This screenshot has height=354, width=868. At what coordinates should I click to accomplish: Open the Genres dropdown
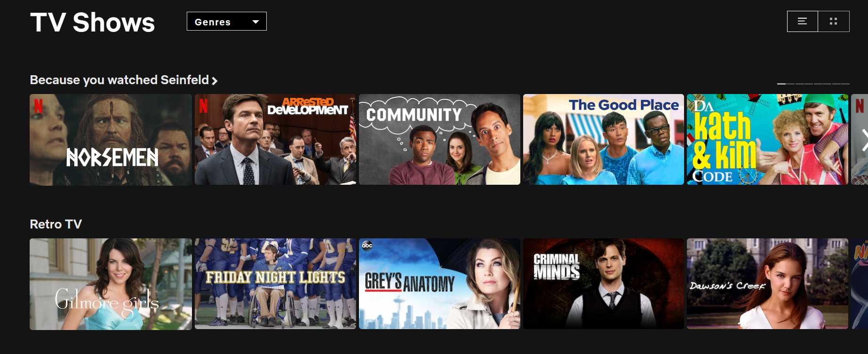[x=227, y=21]
